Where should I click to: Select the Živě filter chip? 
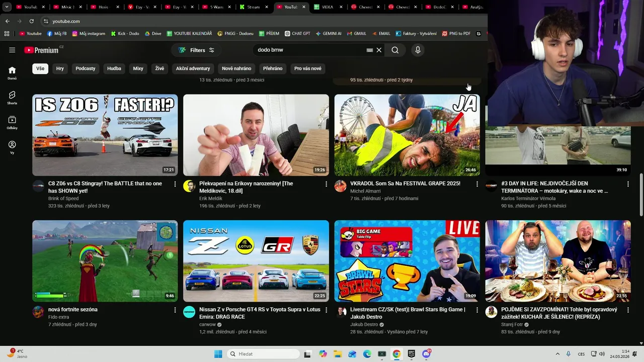coord(159,68)
